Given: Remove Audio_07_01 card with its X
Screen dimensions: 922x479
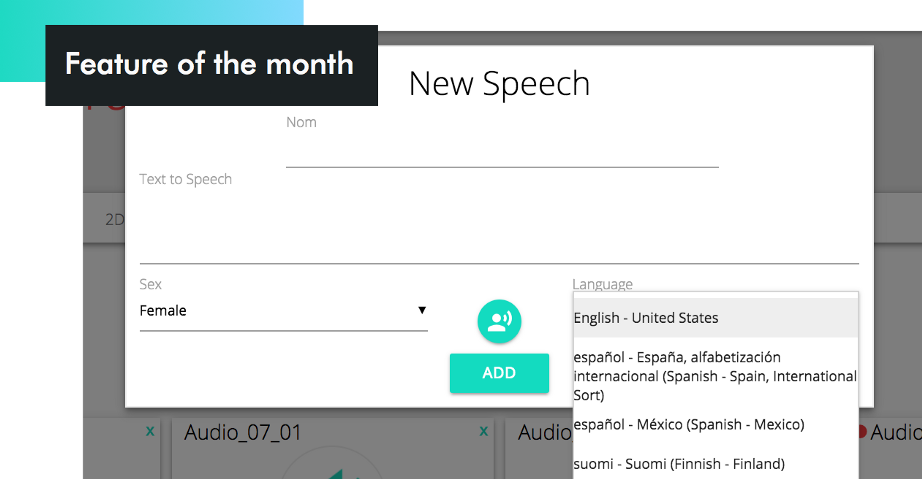Looking at the screenshot, I should [484, 431].
